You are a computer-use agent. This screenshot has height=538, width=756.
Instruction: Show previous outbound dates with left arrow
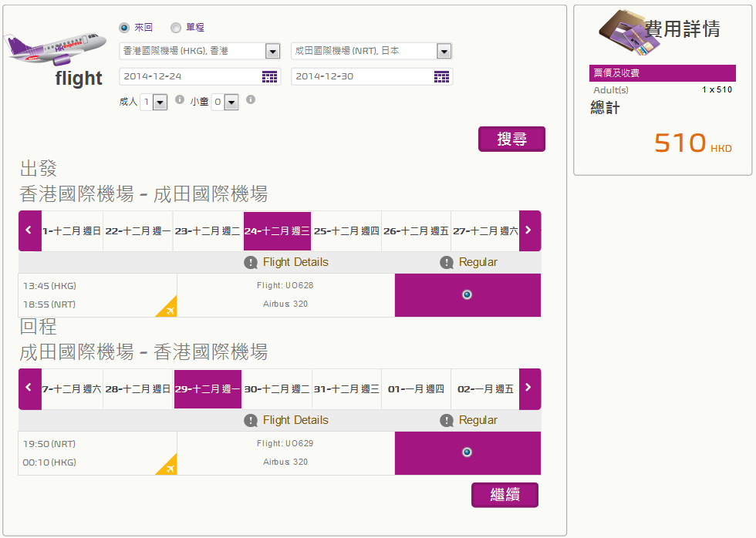click(x=29, y=230)
